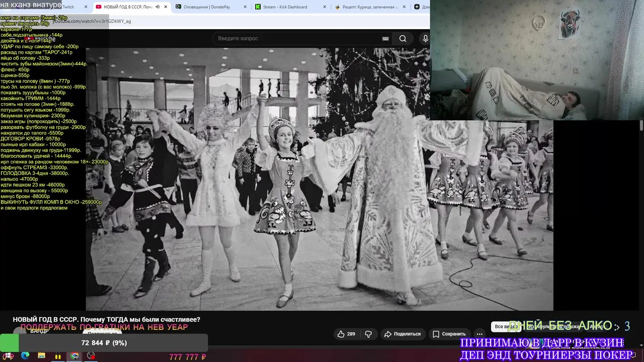Close the Stream Kick Dashboard tab
This screenshot has width=644, height=362.
point(324,7)
